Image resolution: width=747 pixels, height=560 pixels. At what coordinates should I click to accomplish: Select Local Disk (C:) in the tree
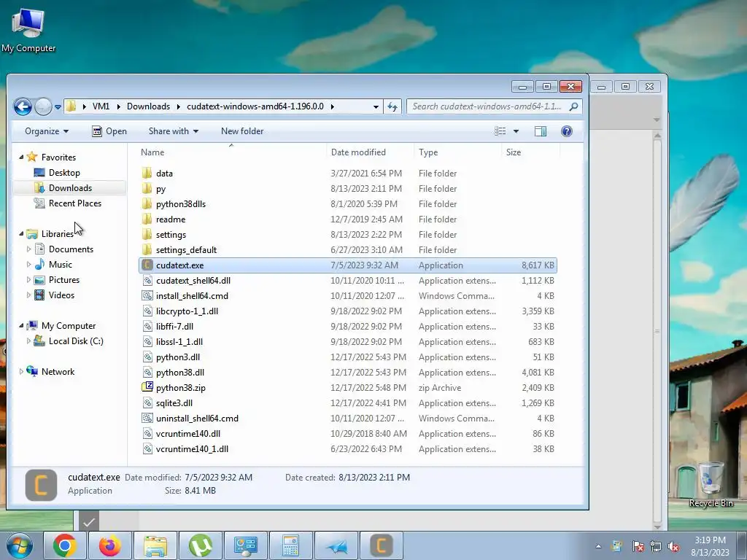76,341
